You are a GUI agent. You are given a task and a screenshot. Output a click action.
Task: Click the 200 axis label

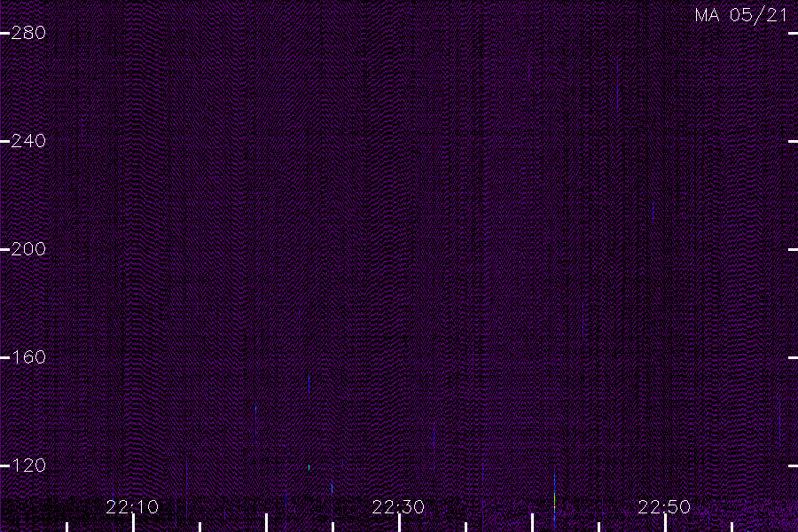tap(28, 249)
